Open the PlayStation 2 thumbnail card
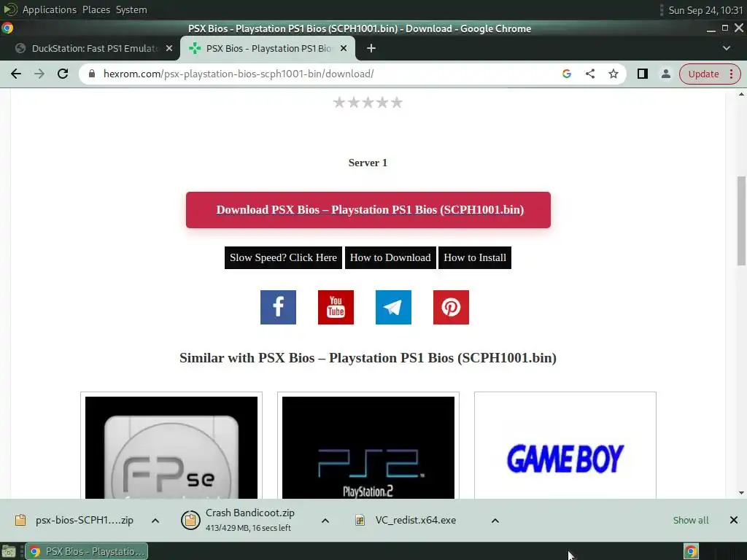Image resolution: width=747 pixels, height=560 pixels. 368,447
